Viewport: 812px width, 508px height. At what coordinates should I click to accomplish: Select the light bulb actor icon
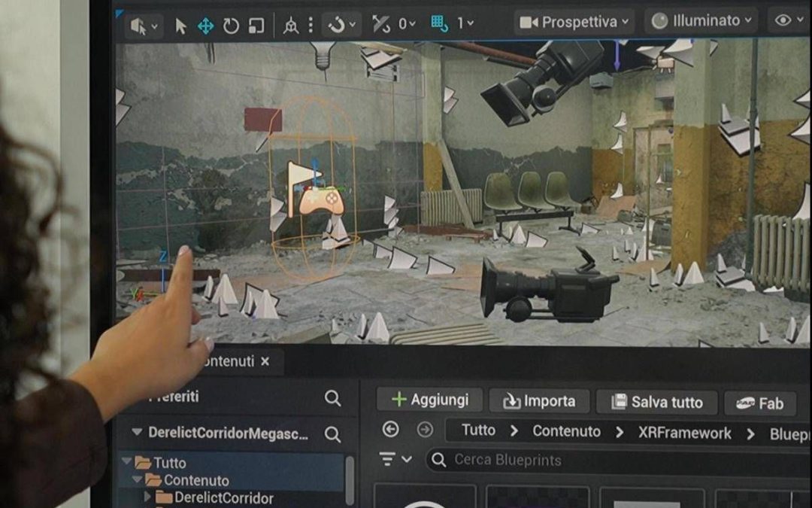click(x=322, y=56)
